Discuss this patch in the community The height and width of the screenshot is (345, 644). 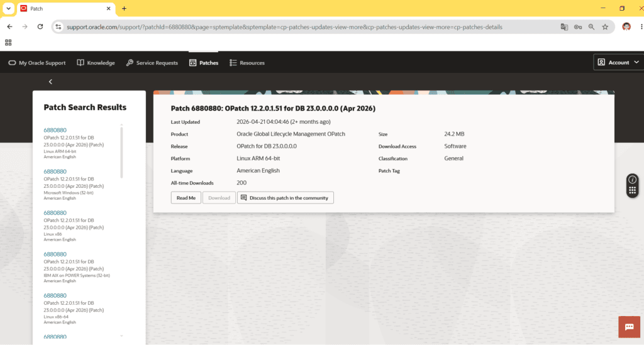point(286,198)
